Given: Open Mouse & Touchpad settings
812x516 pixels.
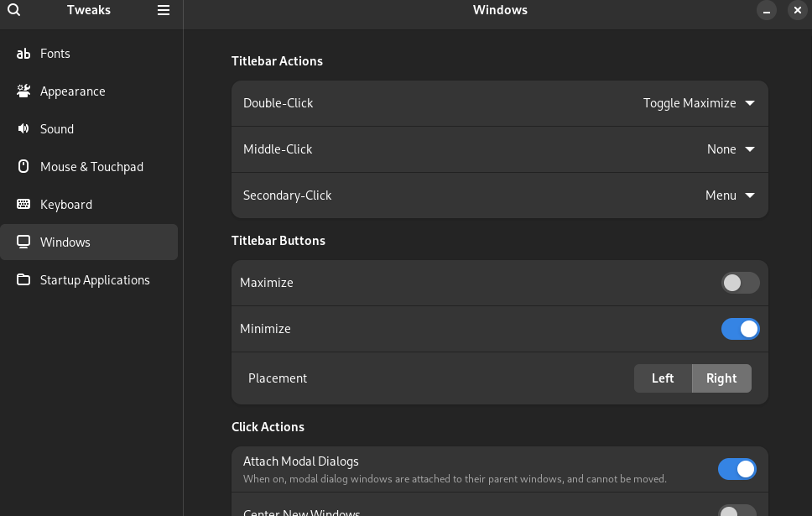Looking at the screenshot, I should tap(89, 166).
